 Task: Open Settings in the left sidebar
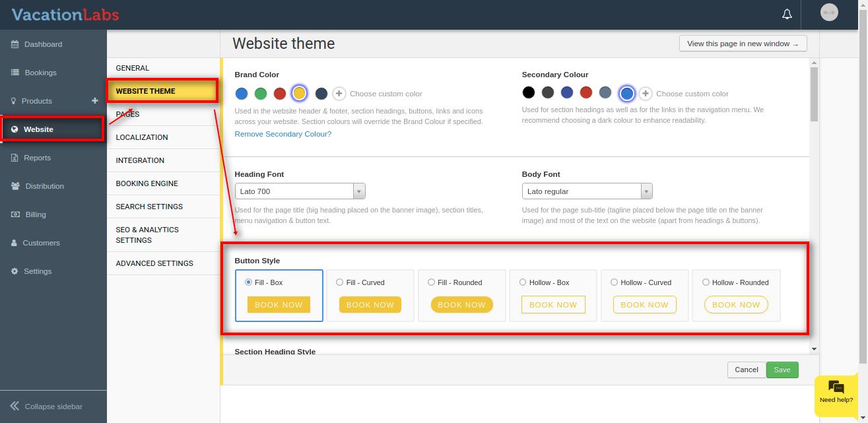(x=38, y=271)
